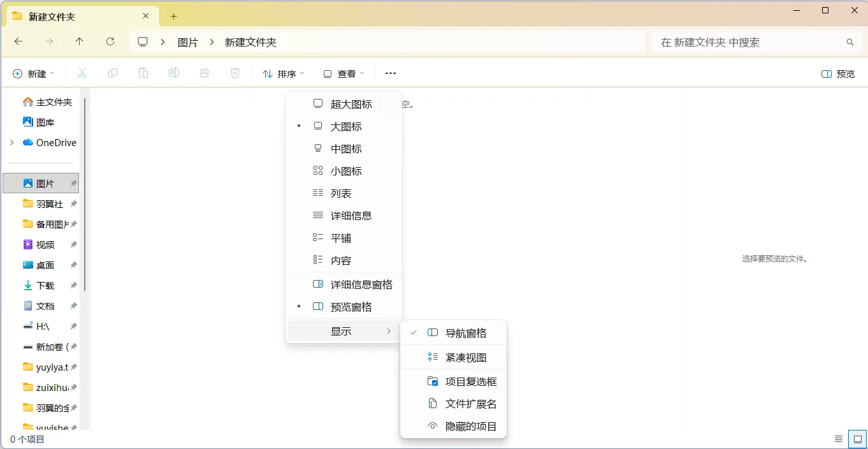The width and height of the screenshot is (868, 449).
Task: Click the Share icon in toolbar
Action: [205, 73]
